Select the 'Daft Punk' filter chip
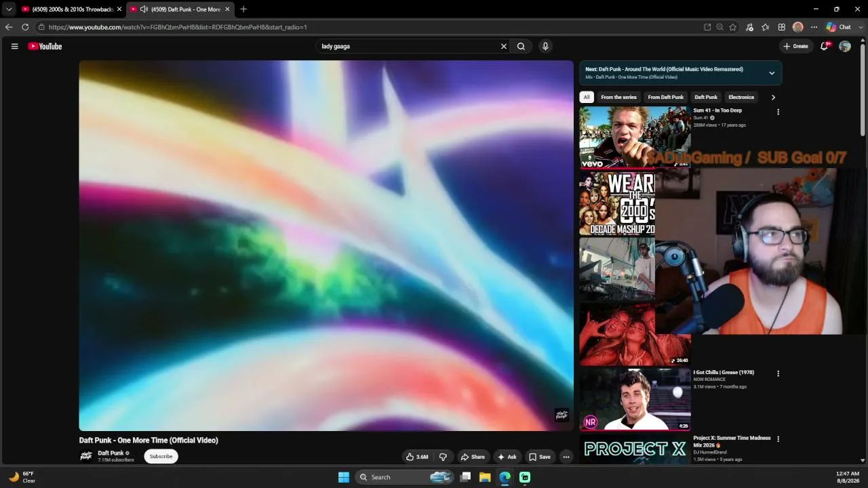The height and width of the screenshot is (488, 868). point(706,97)
